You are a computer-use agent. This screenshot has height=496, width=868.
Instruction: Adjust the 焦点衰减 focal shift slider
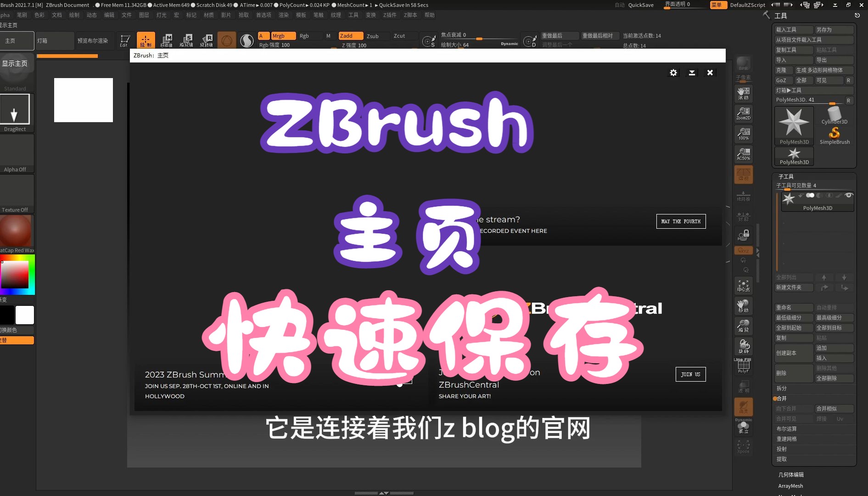[479, 35]
